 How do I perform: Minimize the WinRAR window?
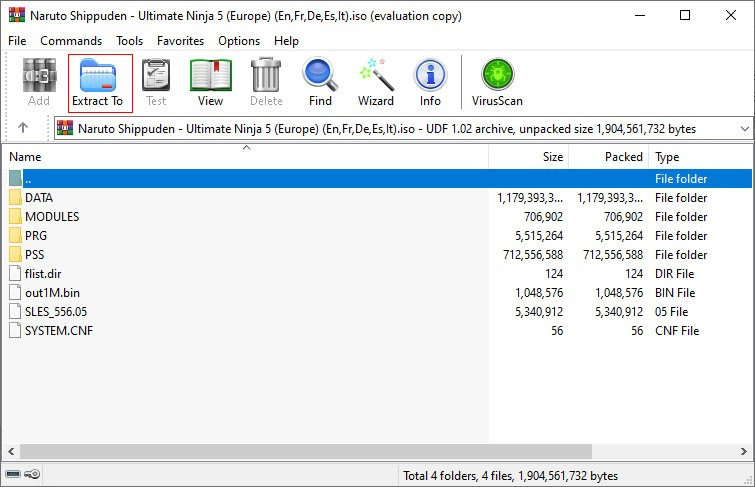640,15
